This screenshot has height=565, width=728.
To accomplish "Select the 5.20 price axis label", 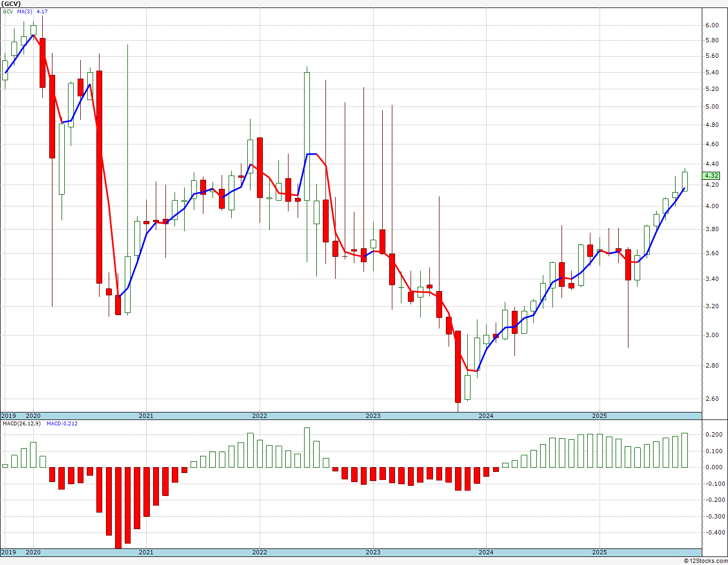I will 711,89.
